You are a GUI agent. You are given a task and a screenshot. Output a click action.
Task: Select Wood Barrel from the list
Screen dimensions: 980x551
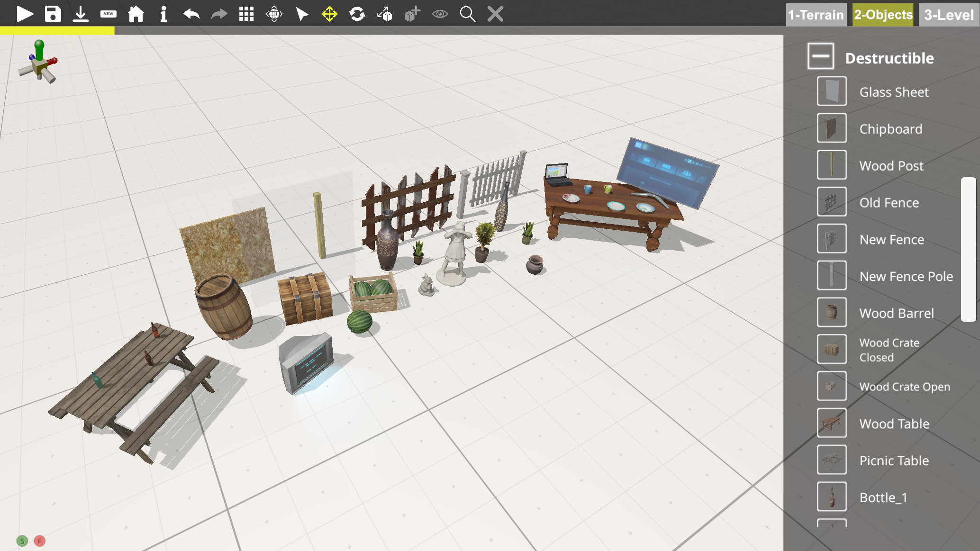(896, 313)
